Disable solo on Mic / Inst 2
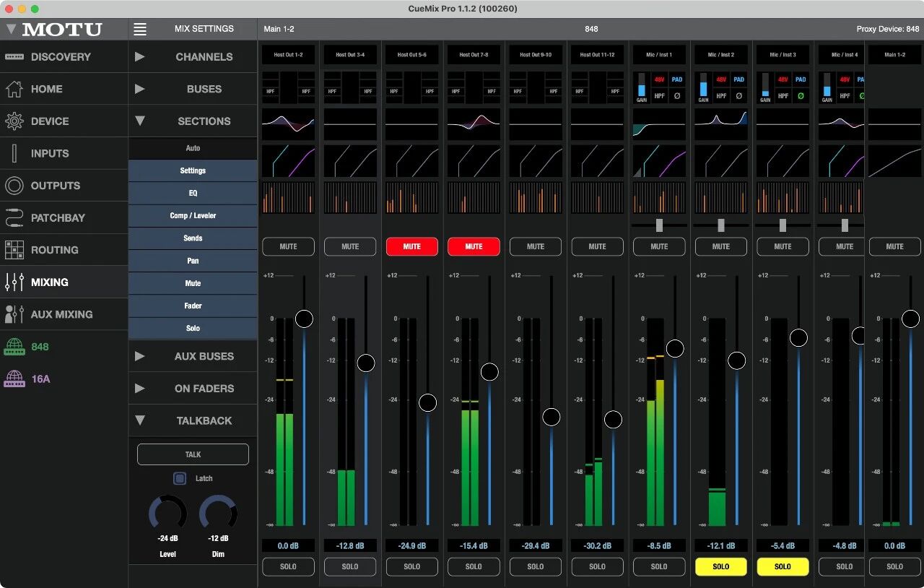 click(x=720, y=566)
